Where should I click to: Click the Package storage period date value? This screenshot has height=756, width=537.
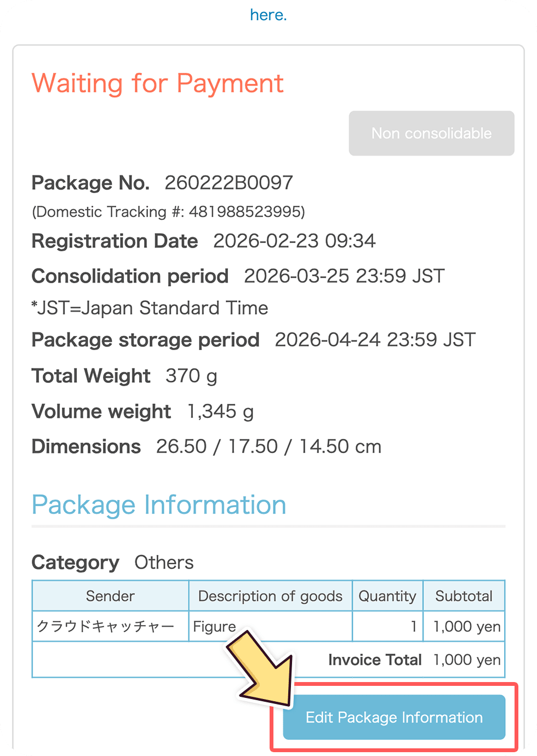click(375, 340)
